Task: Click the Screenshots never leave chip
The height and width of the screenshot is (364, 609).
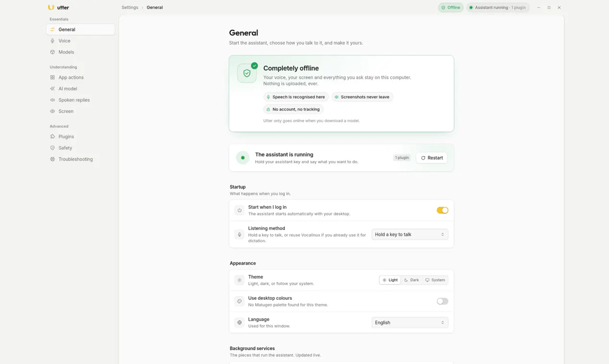Action: click(362, 97)
